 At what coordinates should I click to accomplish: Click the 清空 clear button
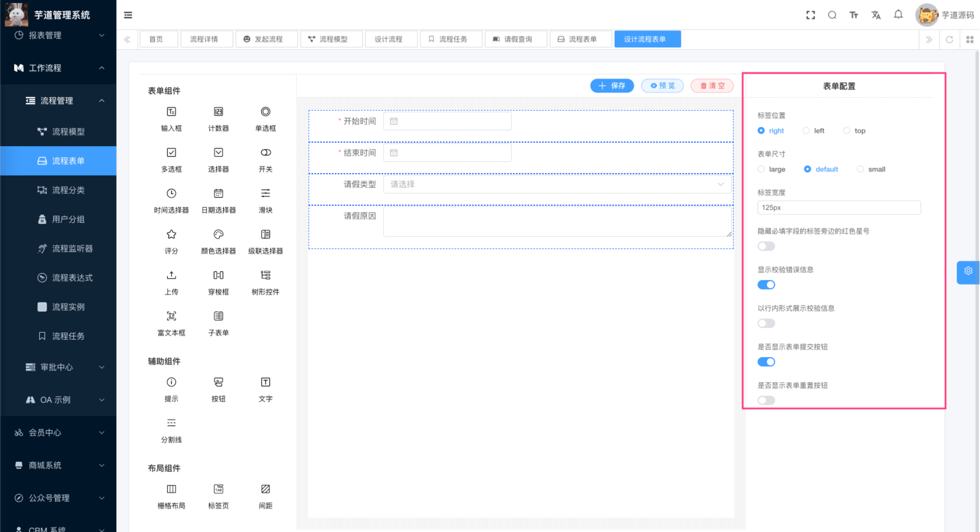[x=712, y=85]
